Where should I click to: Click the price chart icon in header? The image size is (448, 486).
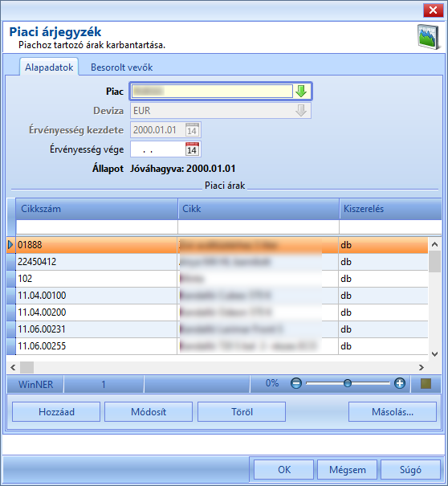tap(429, 37)
